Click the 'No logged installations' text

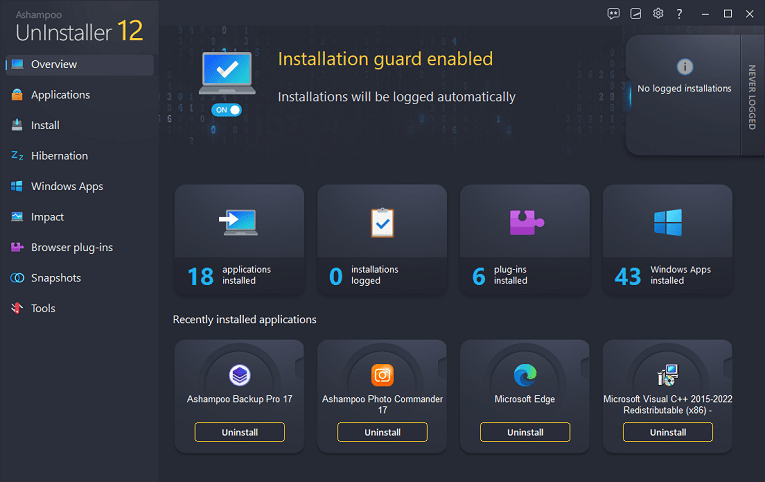click(684, 88)
